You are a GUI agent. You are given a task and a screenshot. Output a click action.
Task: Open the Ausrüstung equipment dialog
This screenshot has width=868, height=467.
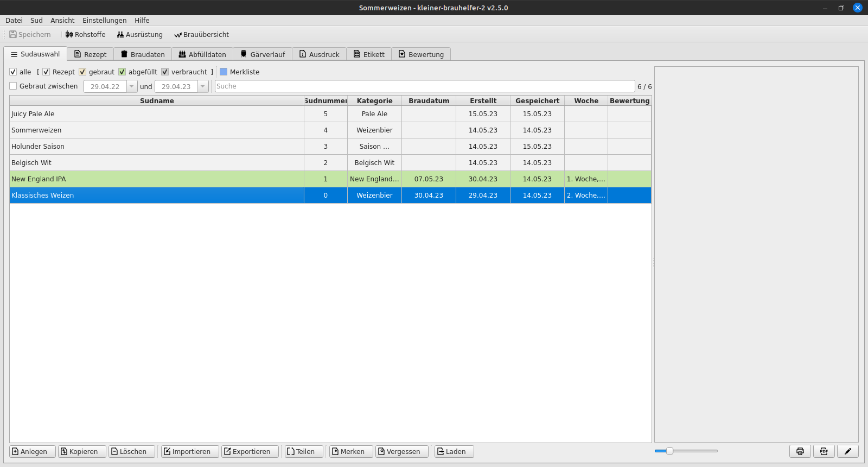coord(139,34)
